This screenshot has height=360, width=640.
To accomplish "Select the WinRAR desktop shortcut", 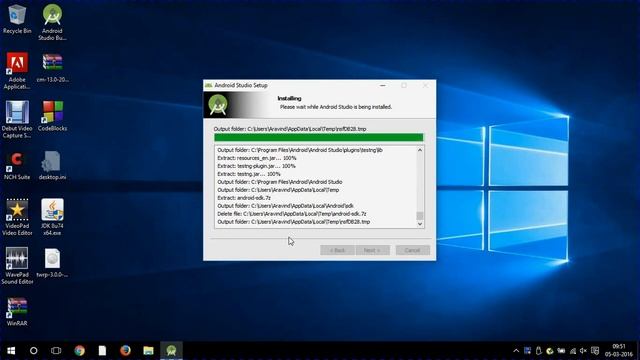I will (x=17, y=311).
